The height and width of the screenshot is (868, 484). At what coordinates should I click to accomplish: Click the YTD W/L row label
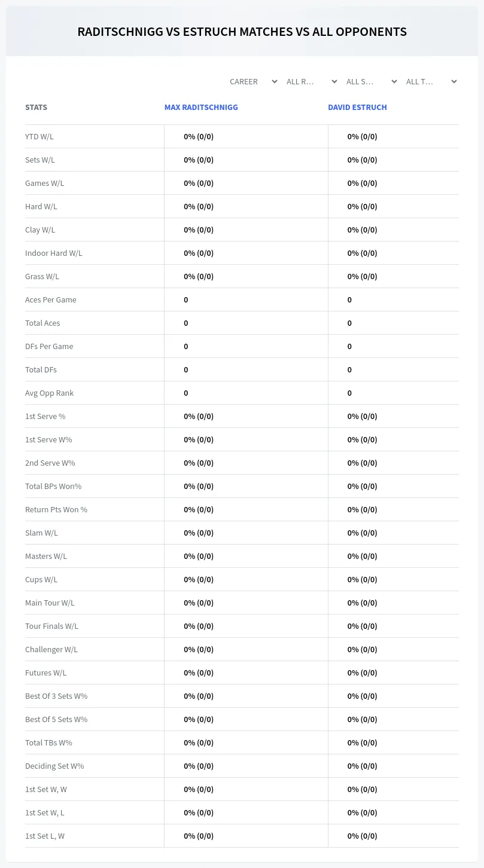pyautogui.click(x=39, y=136)
